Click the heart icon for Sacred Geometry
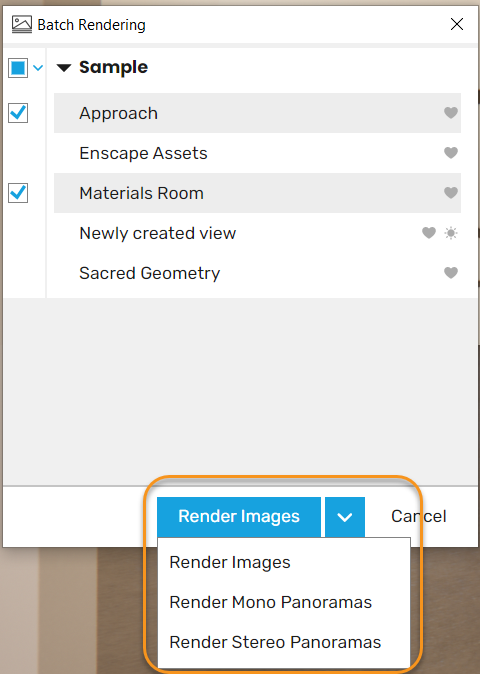 pyautogui.click(x=451, y=273)
